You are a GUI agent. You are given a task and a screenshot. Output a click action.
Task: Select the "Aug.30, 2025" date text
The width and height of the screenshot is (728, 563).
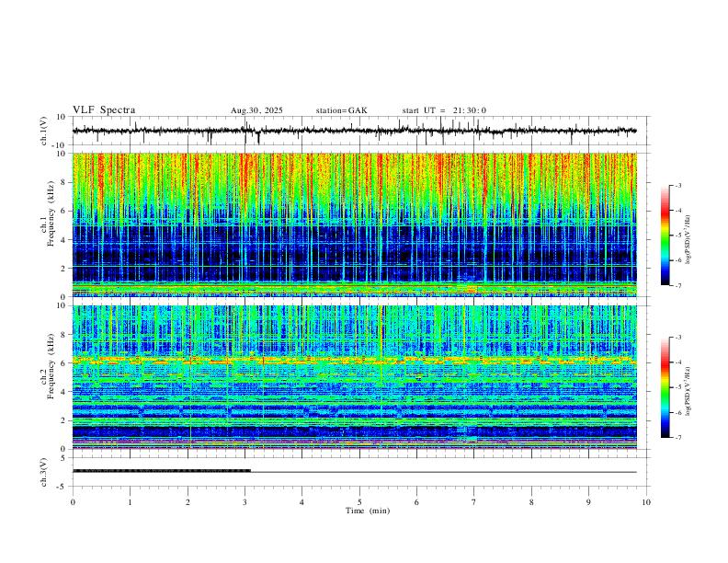(256, 110)
